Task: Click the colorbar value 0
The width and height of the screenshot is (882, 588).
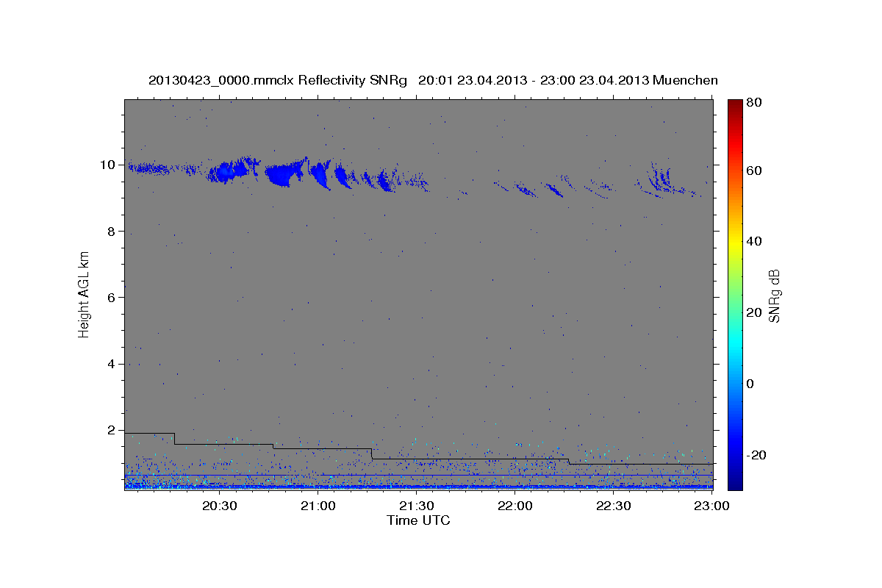Action: [x=750, y=384]
